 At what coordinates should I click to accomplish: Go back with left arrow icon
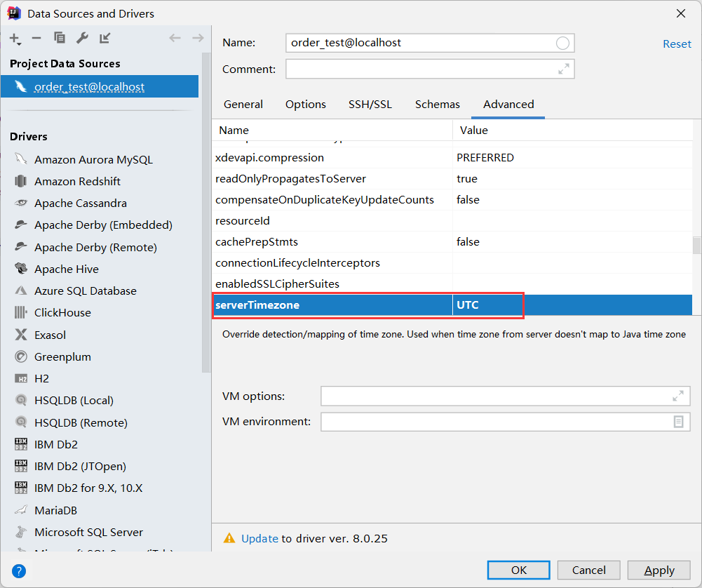[175, 38]
